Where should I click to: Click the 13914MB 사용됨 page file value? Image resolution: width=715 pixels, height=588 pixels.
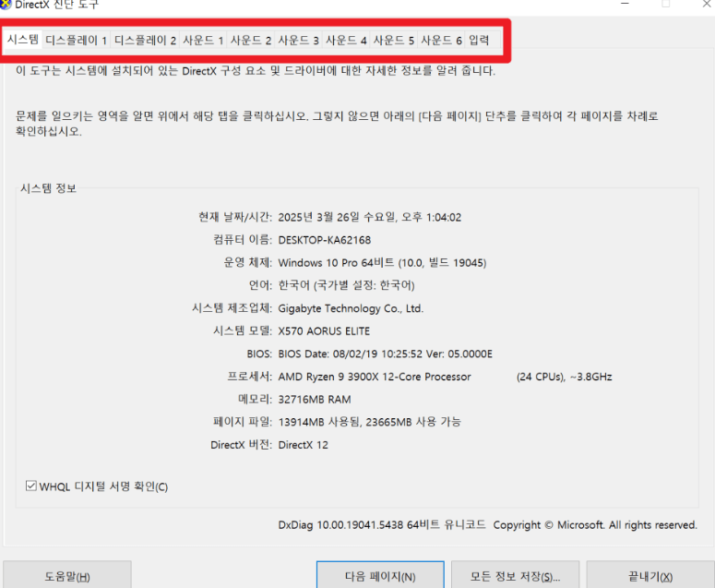(319, 422)
